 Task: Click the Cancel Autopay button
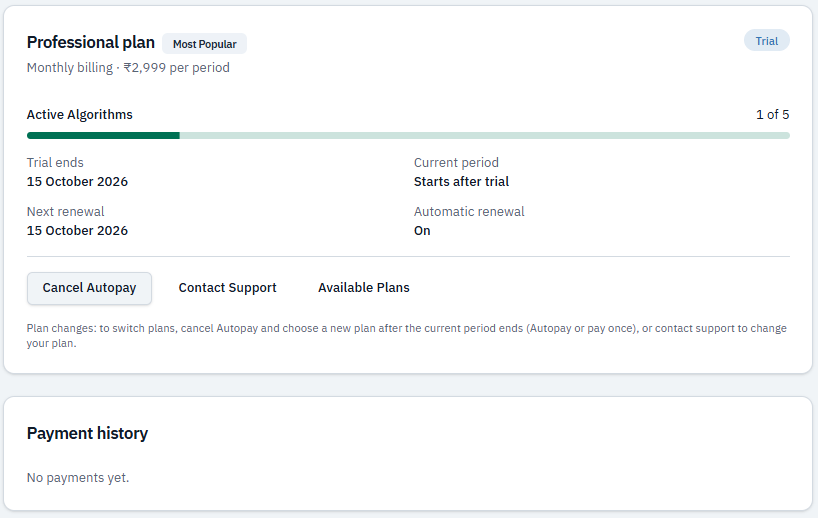(x=89, y=288)
